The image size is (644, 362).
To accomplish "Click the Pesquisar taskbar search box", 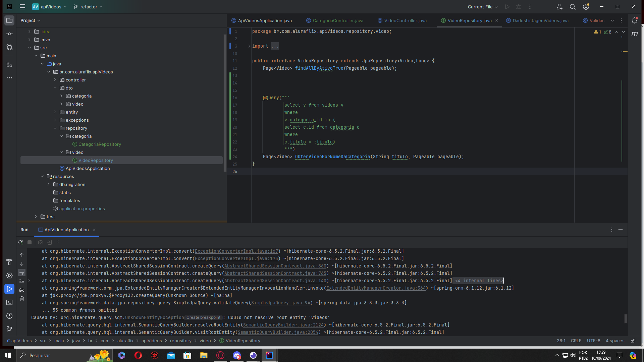I will point(64,355).
